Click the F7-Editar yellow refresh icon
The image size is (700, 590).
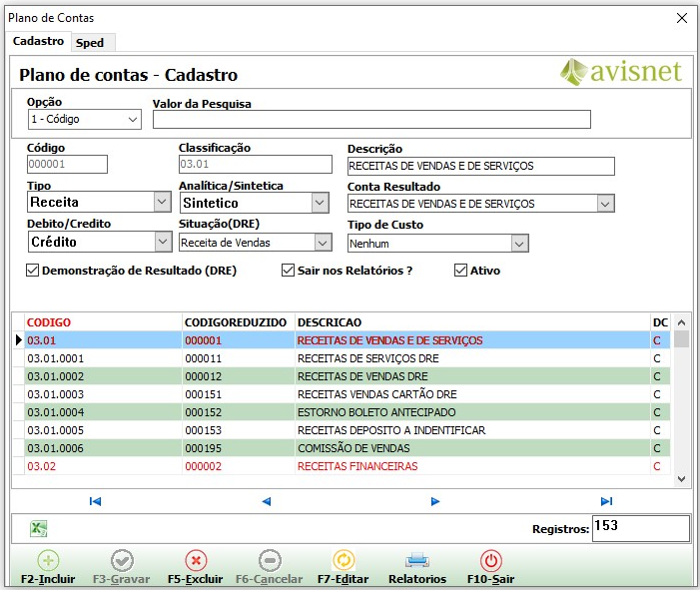point(344,561)
